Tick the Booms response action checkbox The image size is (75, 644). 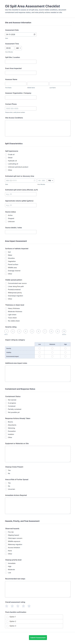[x=6, y=422]
